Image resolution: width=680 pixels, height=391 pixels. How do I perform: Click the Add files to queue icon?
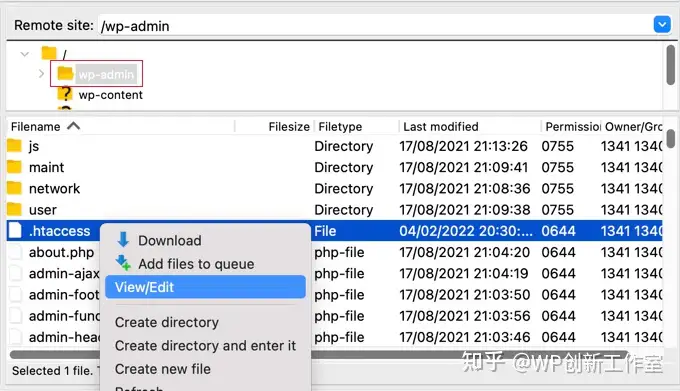(123, 263)
